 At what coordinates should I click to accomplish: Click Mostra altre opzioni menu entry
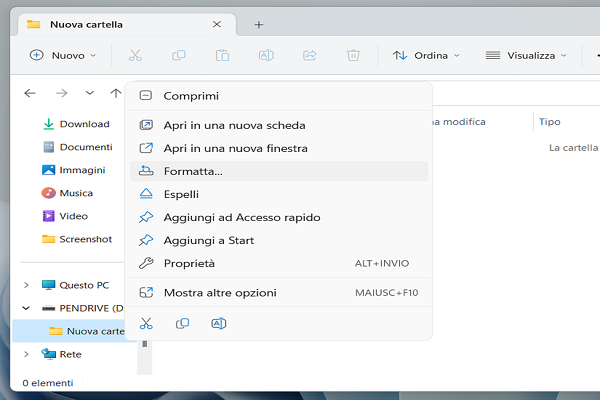220,293
